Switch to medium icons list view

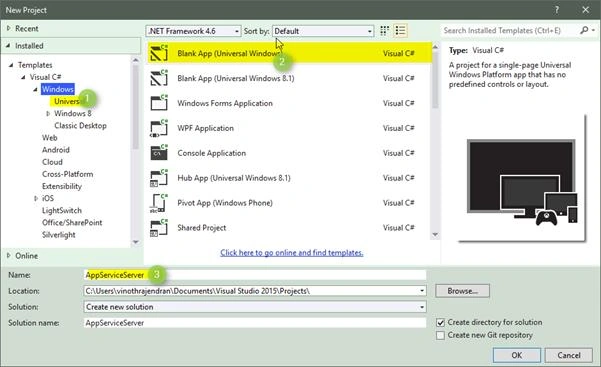point(401,31)
